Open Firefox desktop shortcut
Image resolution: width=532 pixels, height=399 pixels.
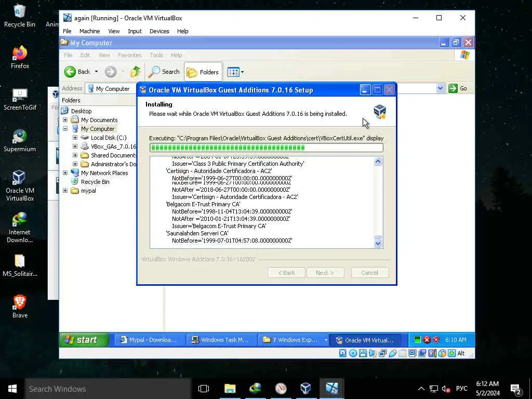point(20,57)
